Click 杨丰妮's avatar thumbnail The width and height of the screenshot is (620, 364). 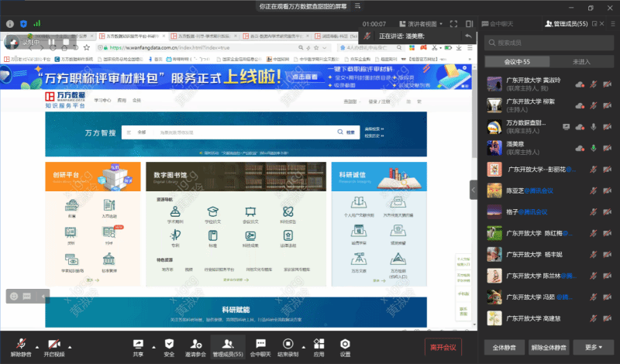tap(494, 255)
